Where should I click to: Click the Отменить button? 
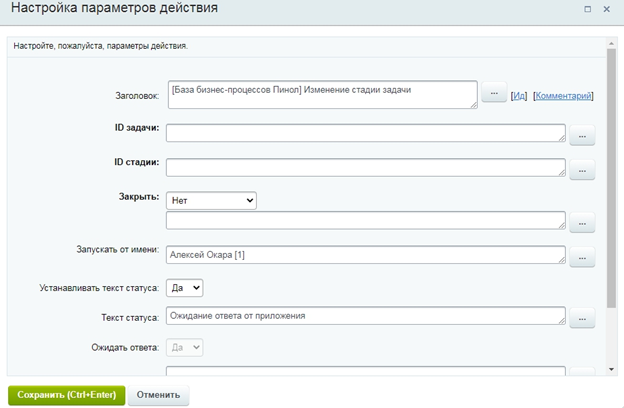tap(158, 395)
